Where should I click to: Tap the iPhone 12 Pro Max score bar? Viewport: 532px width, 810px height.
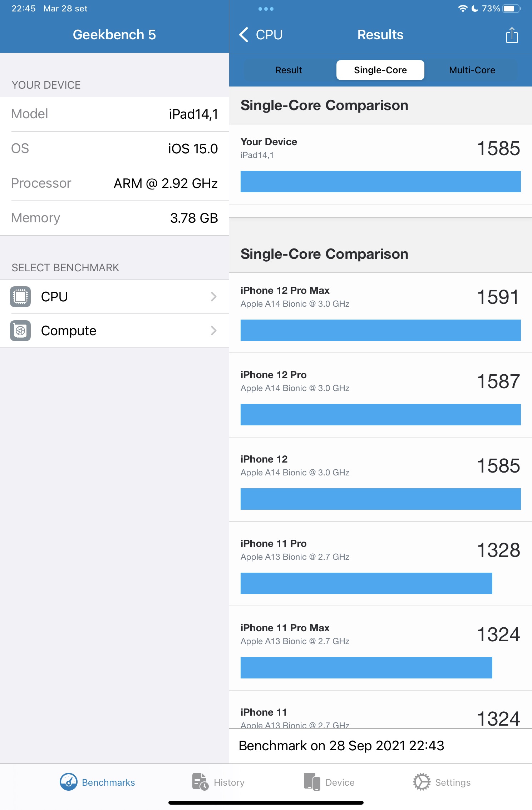380,330
